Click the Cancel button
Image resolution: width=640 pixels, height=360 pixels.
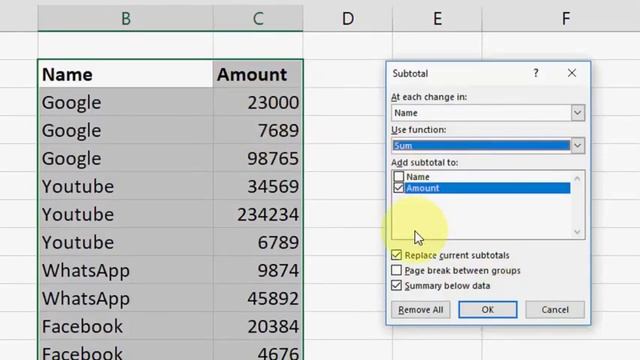[555, 310]
